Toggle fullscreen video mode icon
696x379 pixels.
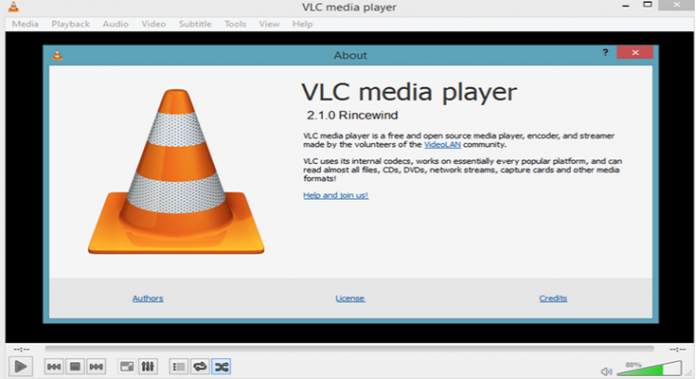127,367
